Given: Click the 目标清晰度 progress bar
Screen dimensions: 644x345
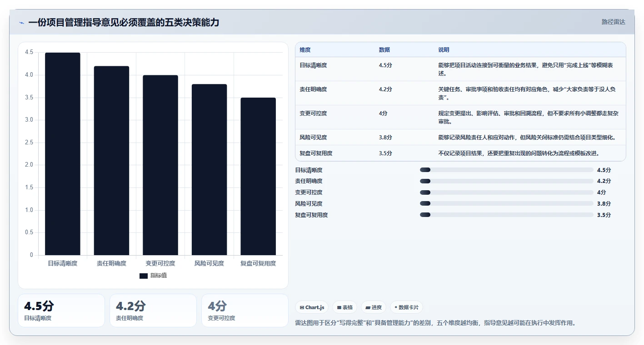Looking at the screenshot, I should coord(507,170).
